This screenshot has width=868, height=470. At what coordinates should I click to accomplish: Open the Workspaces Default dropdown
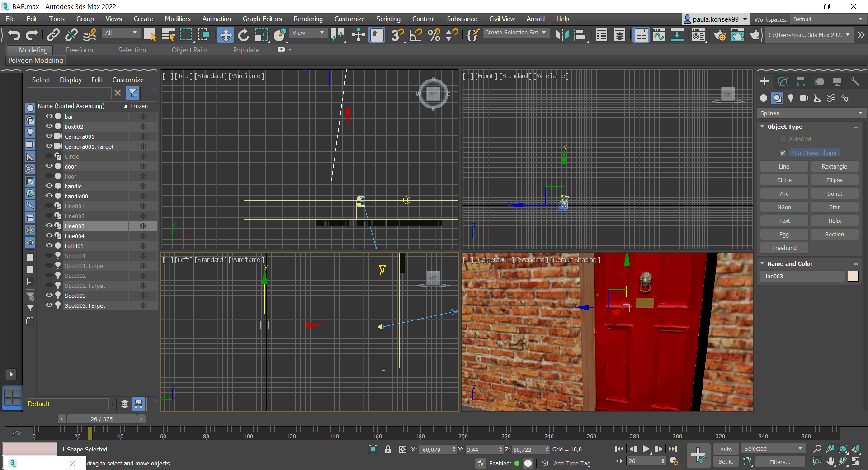coord(828,19)
